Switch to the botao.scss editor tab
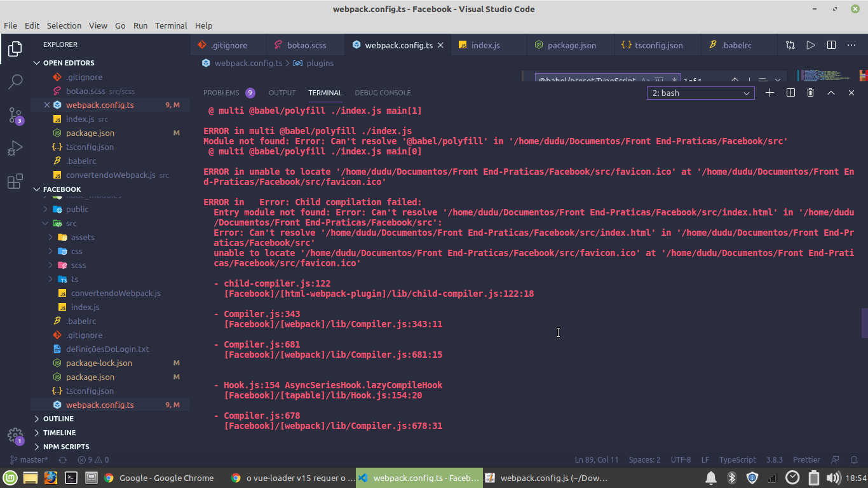868x488 pixels. tap(305, 45)
